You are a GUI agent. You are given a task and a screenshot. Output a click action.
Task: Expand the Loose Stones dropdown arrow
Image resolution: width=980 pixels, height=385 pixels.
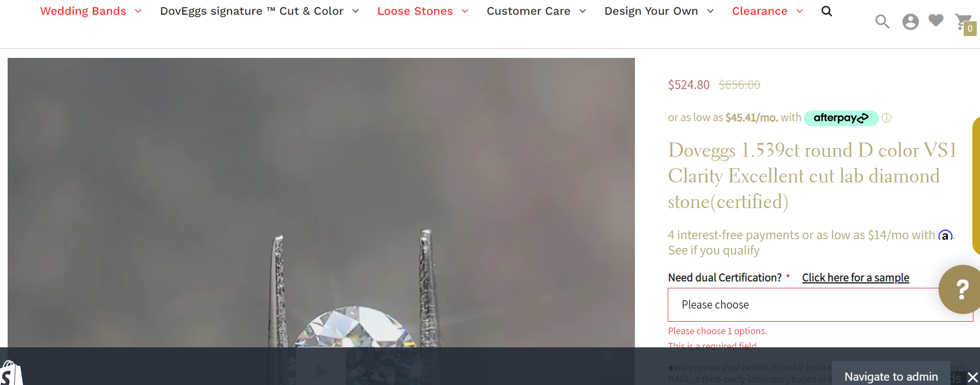click(x=465, y=11)
